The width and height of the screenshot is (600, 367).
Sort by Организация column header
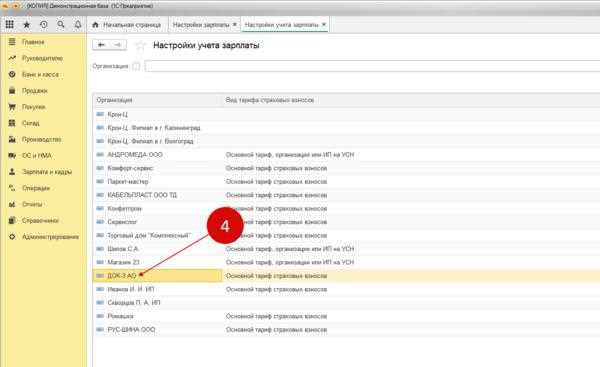[157, 100]
